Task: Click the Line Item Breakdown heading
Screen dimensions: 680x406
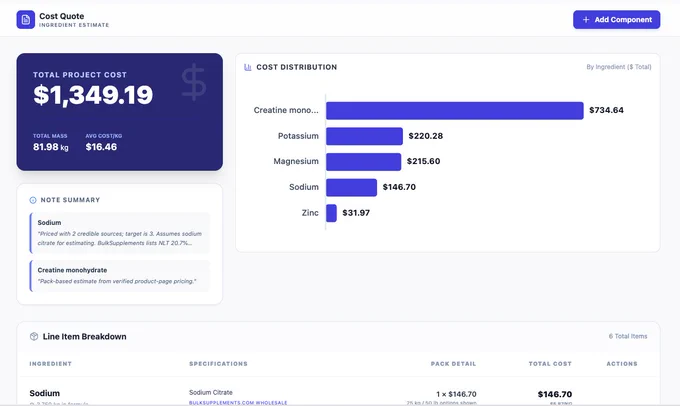Action: (x=85, y=337)
